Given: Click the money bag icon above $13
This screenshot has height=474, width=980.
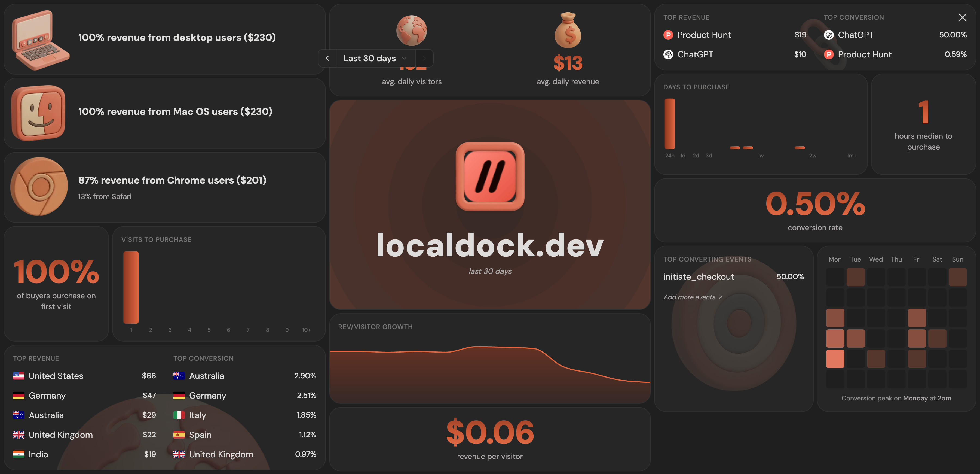Looking at the screenshot, I should pyautogui.click(x=568, y=31).
